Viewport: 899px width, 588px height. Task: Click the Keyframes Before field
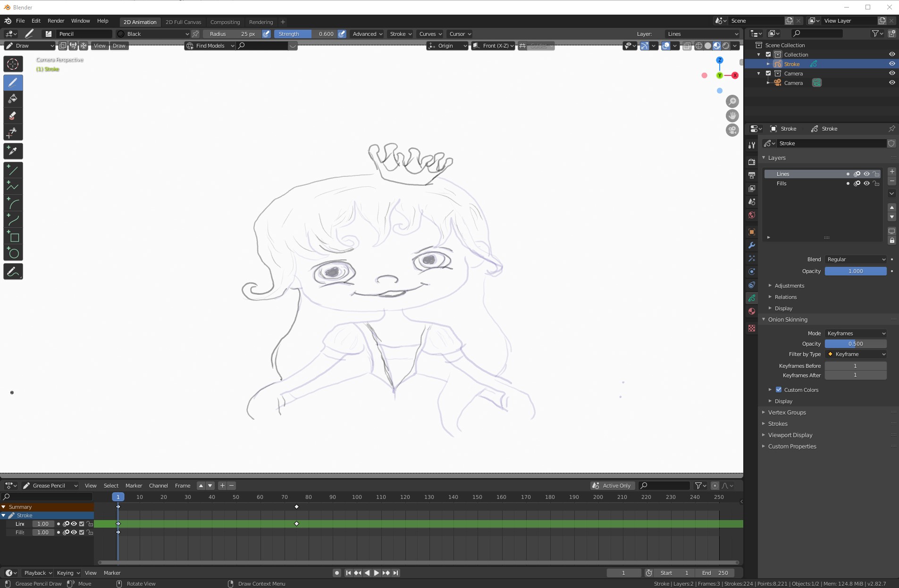tap(856, 366)
